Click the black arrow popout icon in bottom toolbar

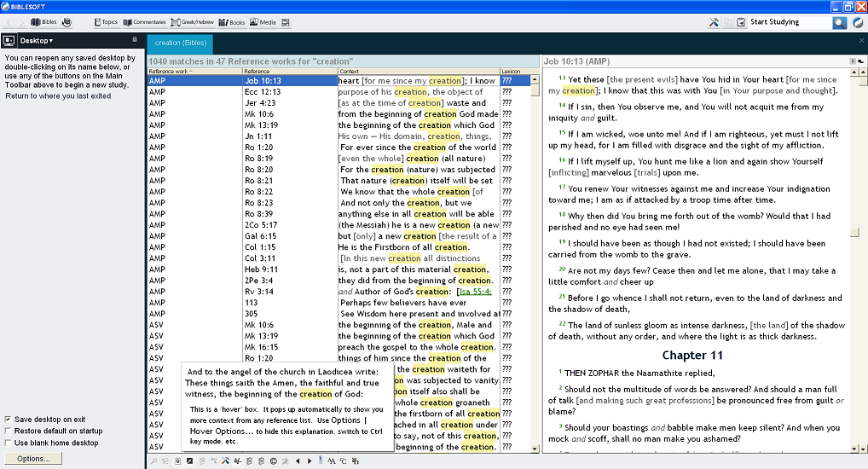[x=189, y=460]
